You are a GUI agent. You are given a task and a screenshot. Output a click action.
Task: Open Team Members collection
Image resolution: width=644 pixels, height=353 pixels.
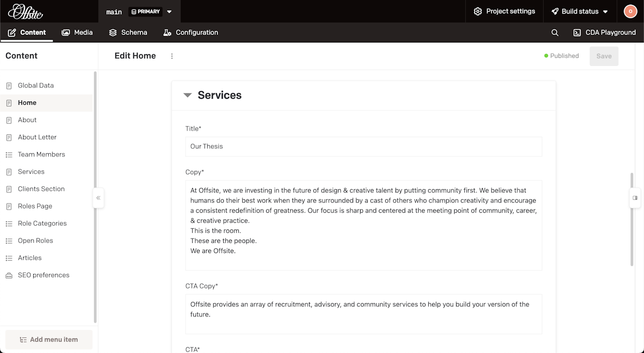[41, 154]
